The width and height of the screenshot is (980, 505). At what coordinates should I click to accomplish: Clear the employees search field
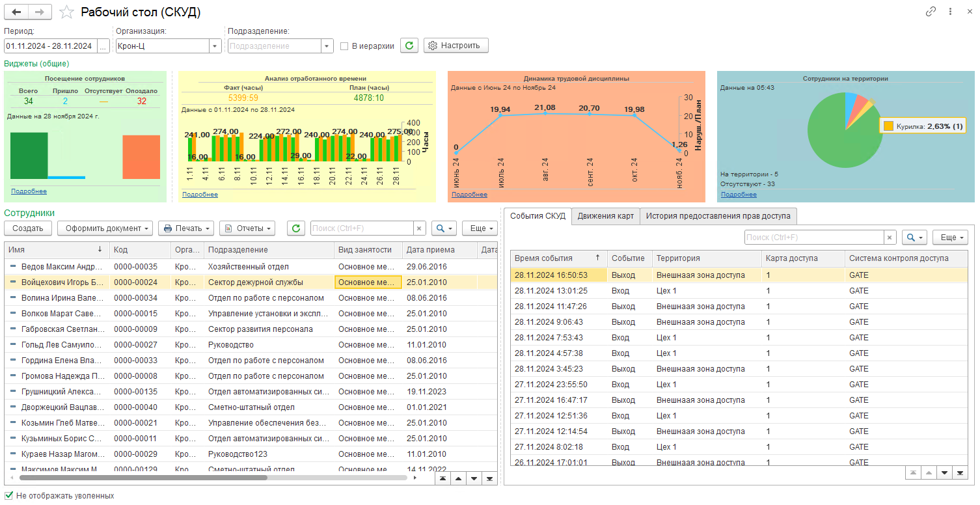(x=420, y=228)
